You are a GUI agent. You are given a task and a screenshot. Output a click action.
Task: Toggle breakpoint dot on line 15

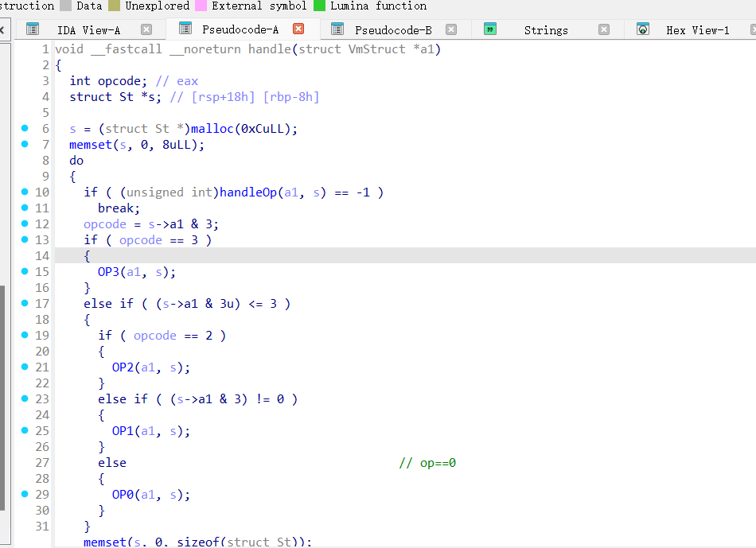pos(25,271)
